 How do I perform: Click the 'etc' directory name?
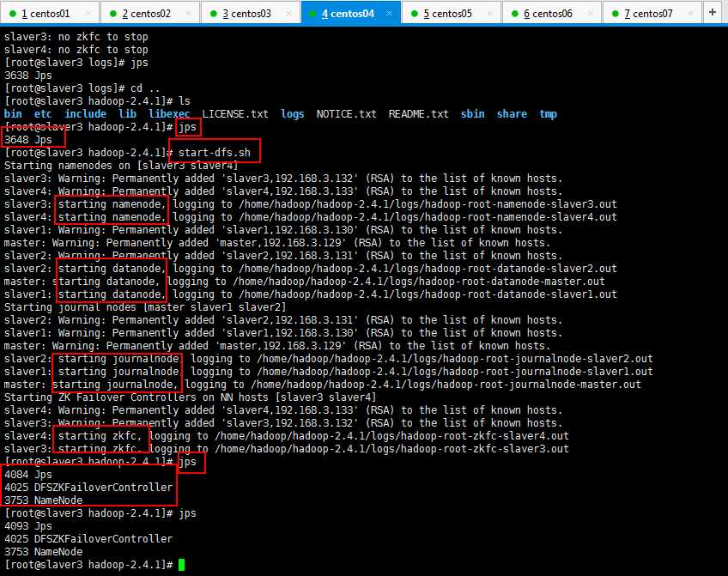point(43,114)
